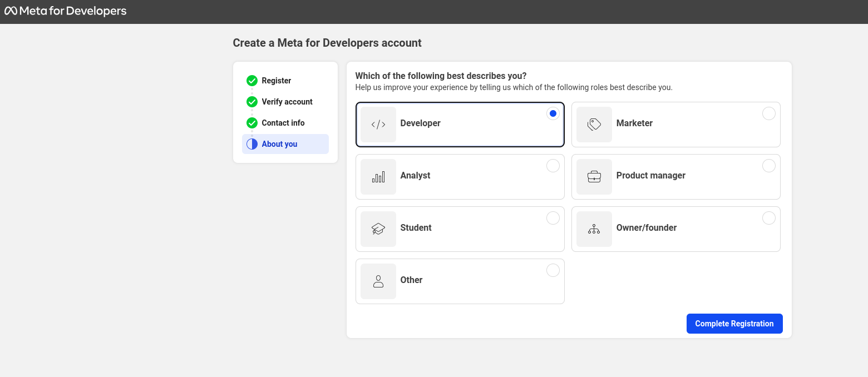Click the Other person silhouette icon

coord(378,281)
